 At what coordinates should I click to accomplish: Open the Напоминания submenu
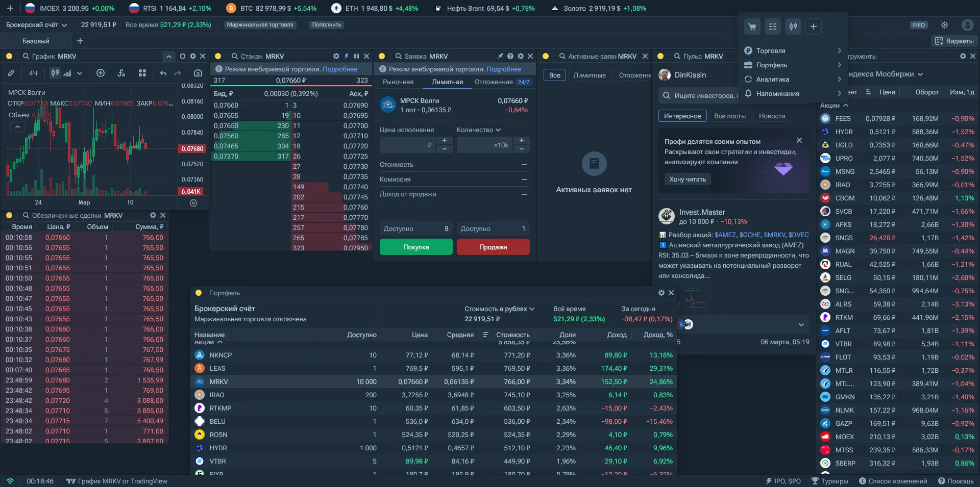[x=793, y=93]
